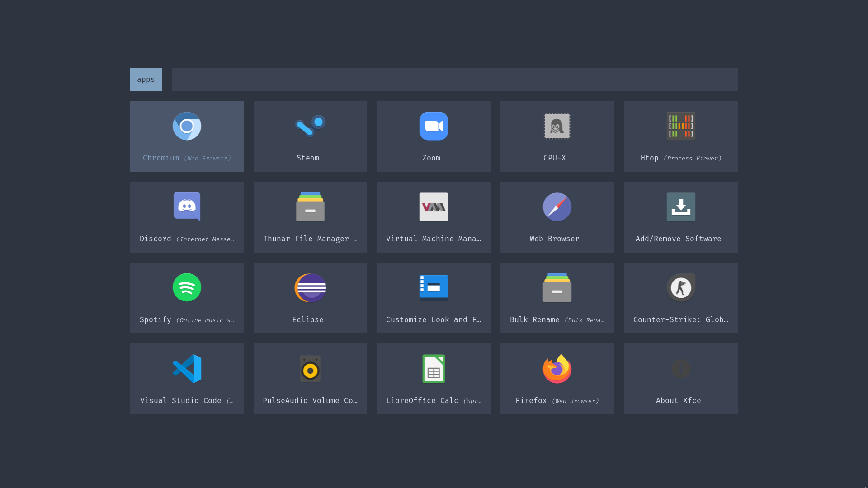Screen dimensions: 868x488
Task: Launch the Virtual Machine Manager icon
Action: [434, 207]
